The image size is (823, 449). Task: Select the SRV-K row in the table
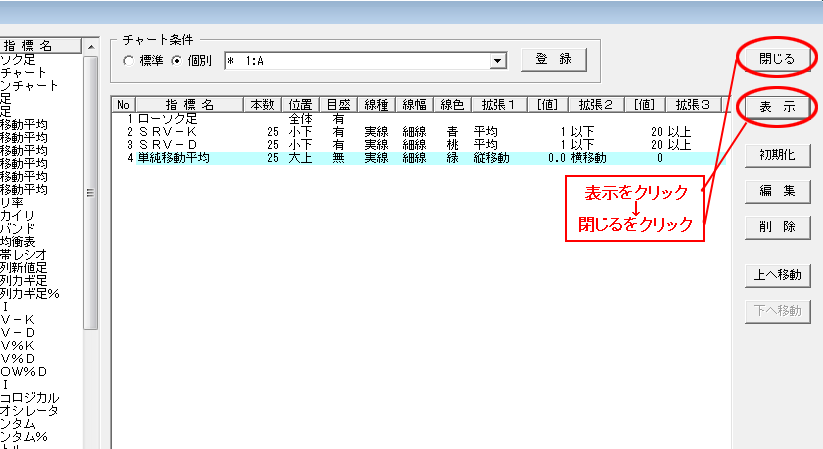[418, 132]
